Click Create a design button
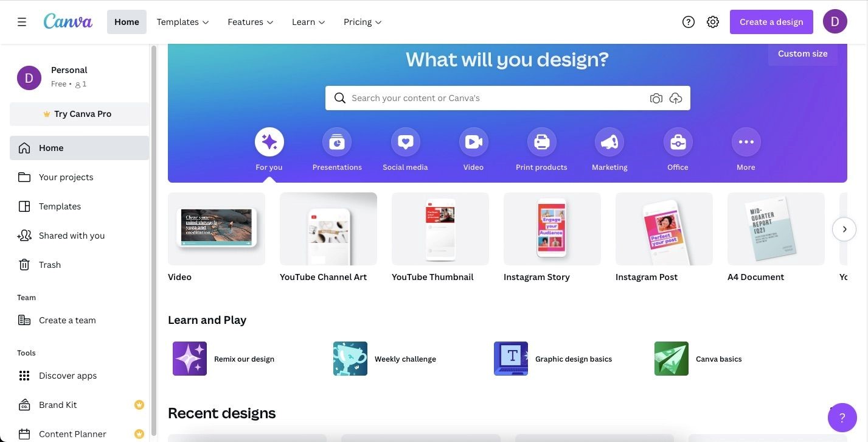This screenshot has height=442, width=868. point(771,22)
